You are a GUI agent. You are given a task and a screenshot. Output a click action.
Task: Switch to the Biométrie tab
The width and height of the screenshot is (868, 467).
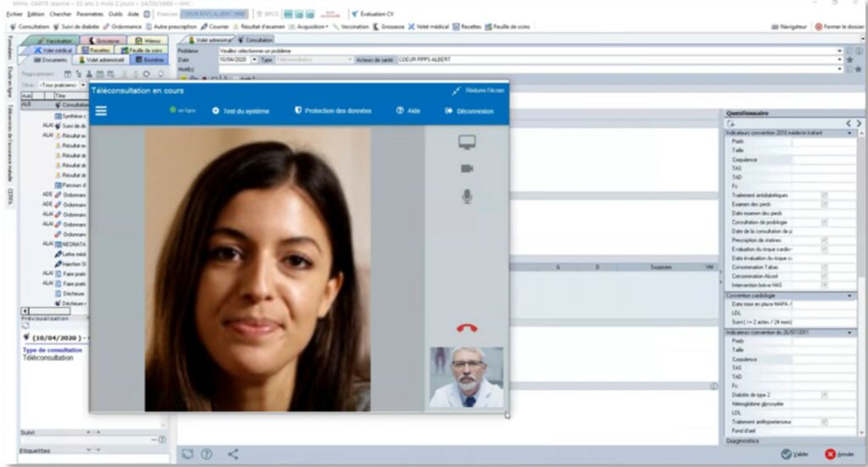coord(149,60)
